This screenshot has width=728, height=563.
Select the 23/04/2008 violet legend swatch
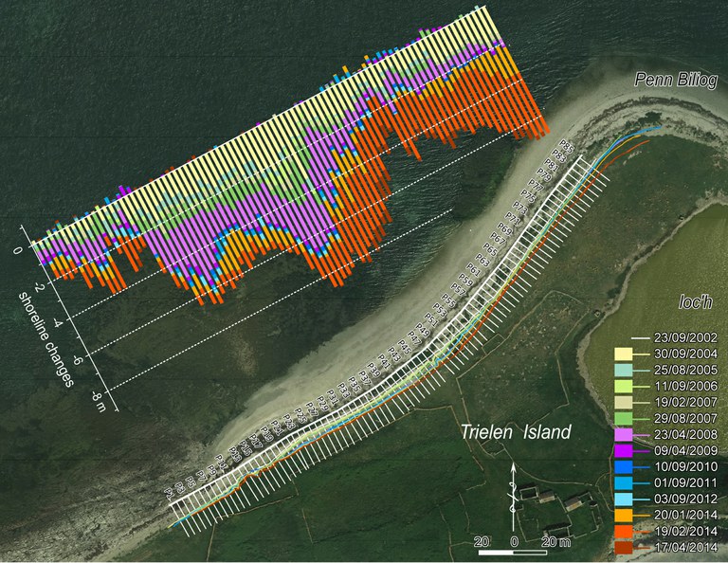pyautogui.click(x=624, y=435)
